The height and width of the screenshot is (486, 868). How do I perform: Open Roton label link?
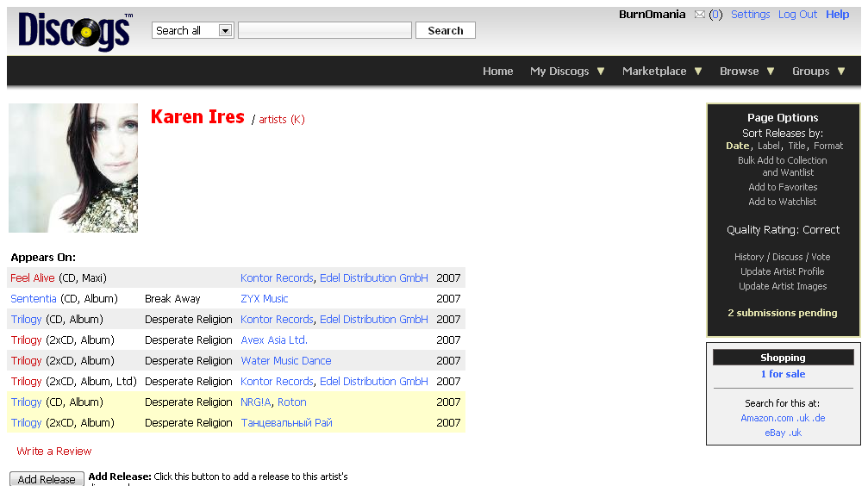coord(291,402)
